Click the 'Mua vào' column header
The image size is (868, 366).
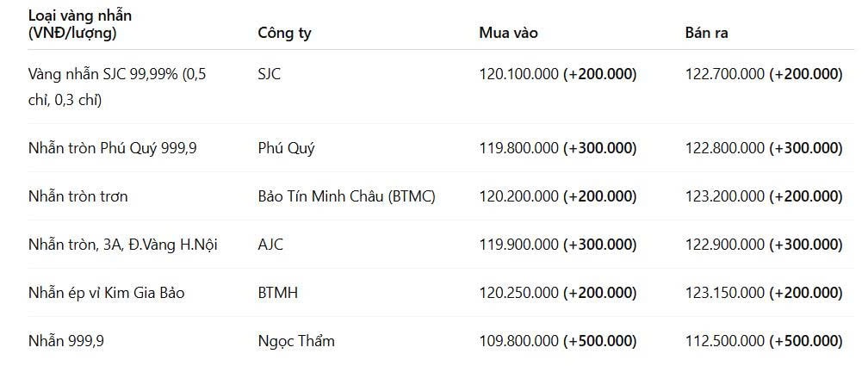tap(508, 34)
